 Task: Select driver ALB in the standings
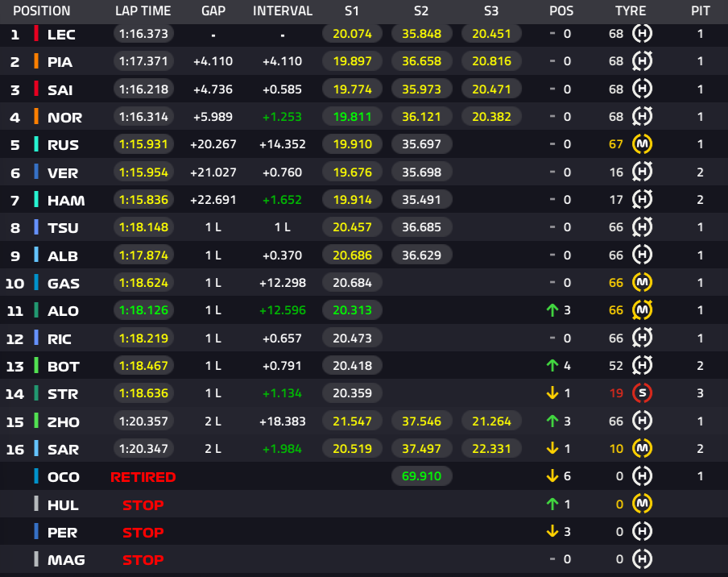(63, 256)
